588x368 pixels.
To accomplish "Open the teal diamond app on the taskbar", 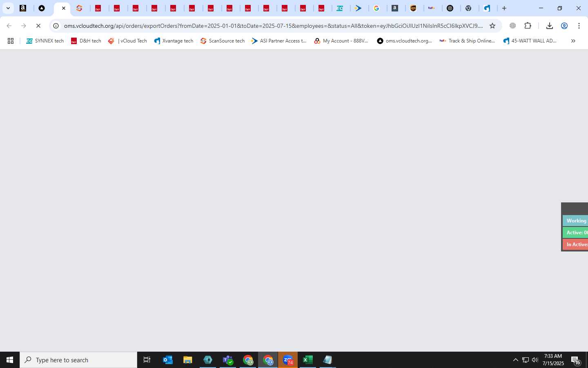I will click(x=208, y=360).
